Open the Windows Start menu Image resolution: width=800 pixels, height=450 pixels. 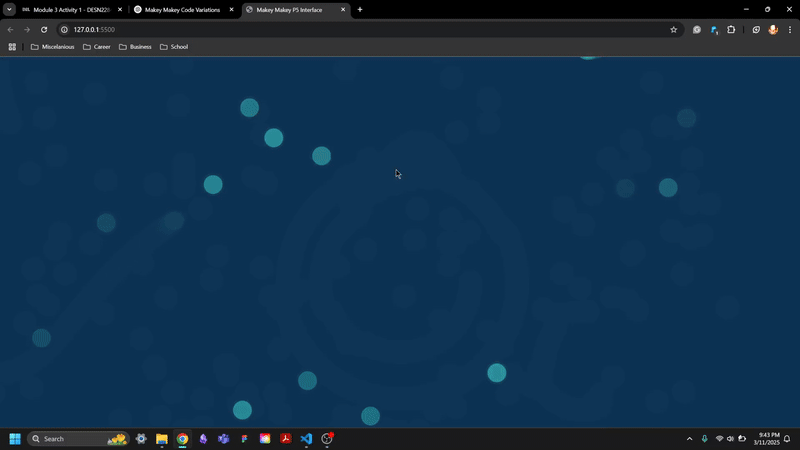tap(15, 439)
